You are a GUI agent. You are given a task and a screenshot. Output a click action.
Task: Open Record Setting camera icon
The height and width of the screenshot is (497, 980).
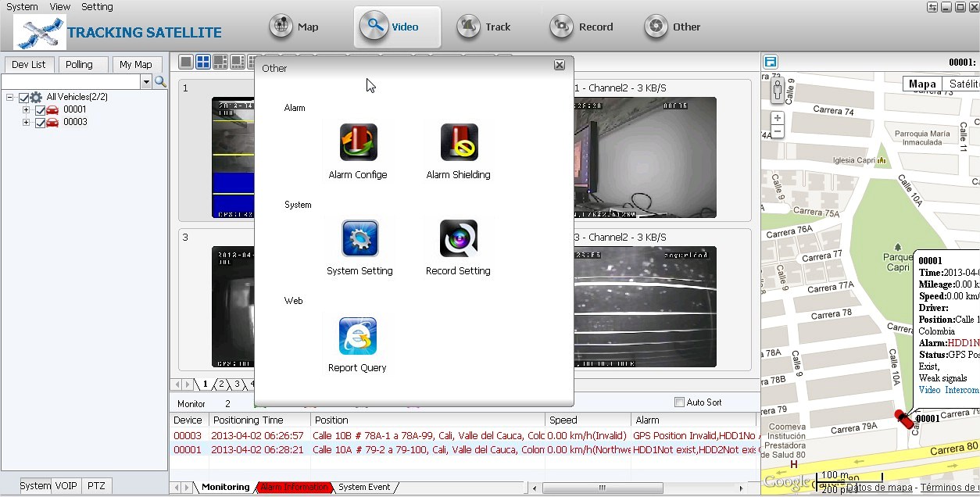pyautogui.click(x=459, y=238)
